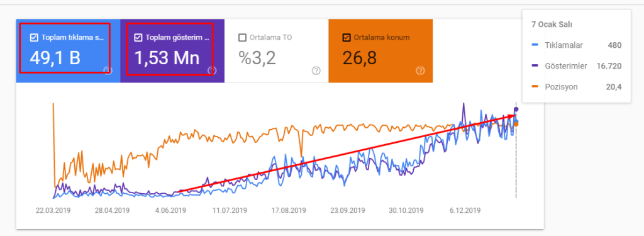Uncheck the Toplam gösterim checkbox
This screenshot has width=644, height=236.
coord(138,38)
